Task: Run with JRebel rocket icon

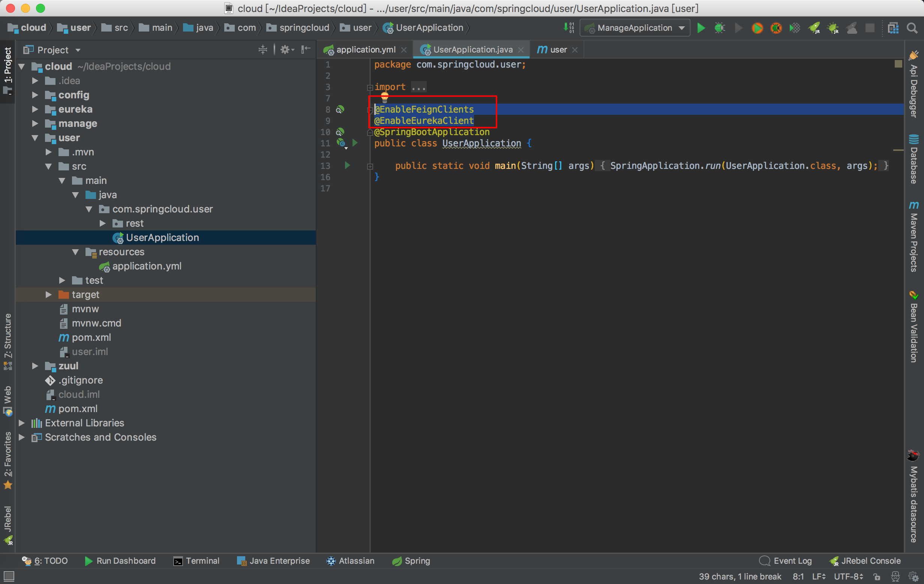Action: coord(814,28)
